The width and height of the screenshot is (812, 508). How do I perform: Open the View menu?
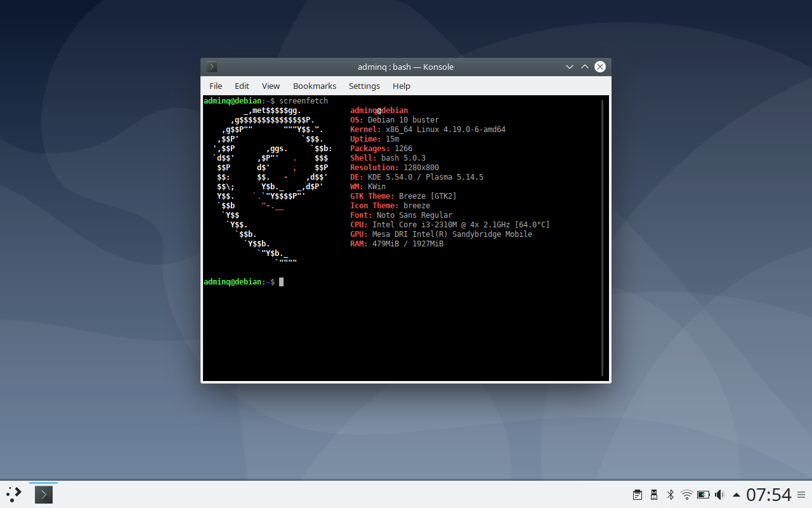(x=271, y=86)
